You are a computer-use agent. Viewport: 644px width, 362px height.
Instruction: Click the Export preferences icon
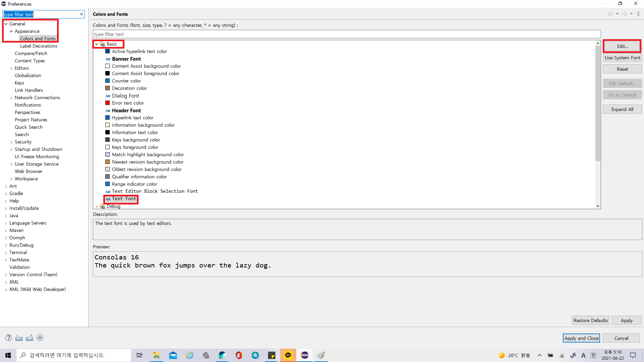click(30, 338)
